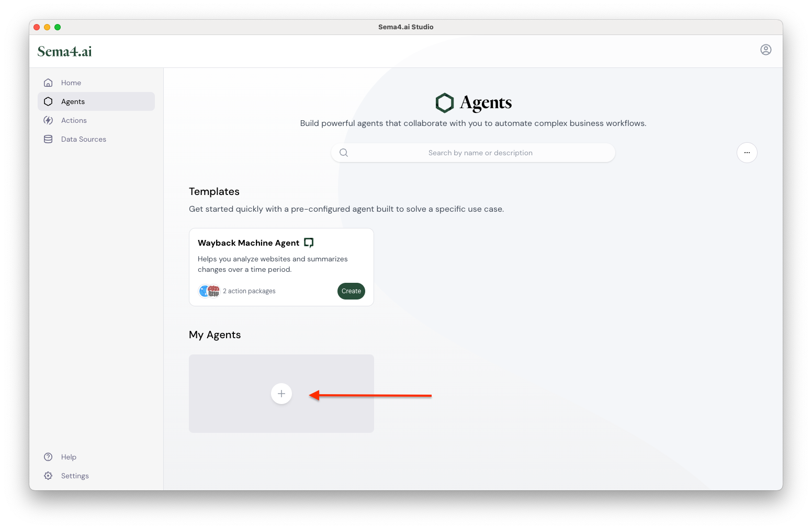The image size is (812, 529).
Task: Open Help from sidebar
Action: pyautogui.click(x=96, y=457)
